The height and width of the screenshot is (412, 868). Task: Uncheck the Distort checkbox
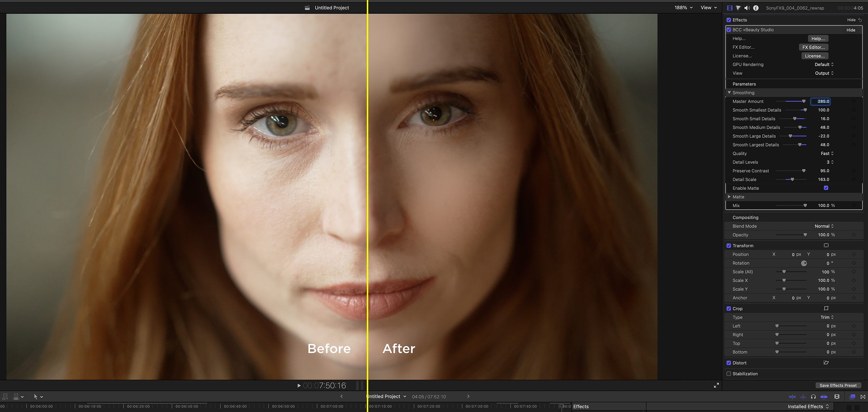729,363
